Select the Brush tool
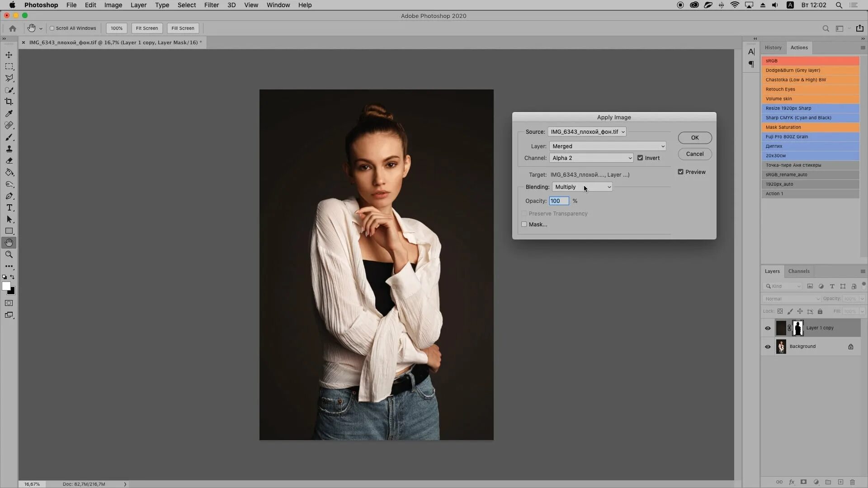868x488 pixels. pos(9,136)
